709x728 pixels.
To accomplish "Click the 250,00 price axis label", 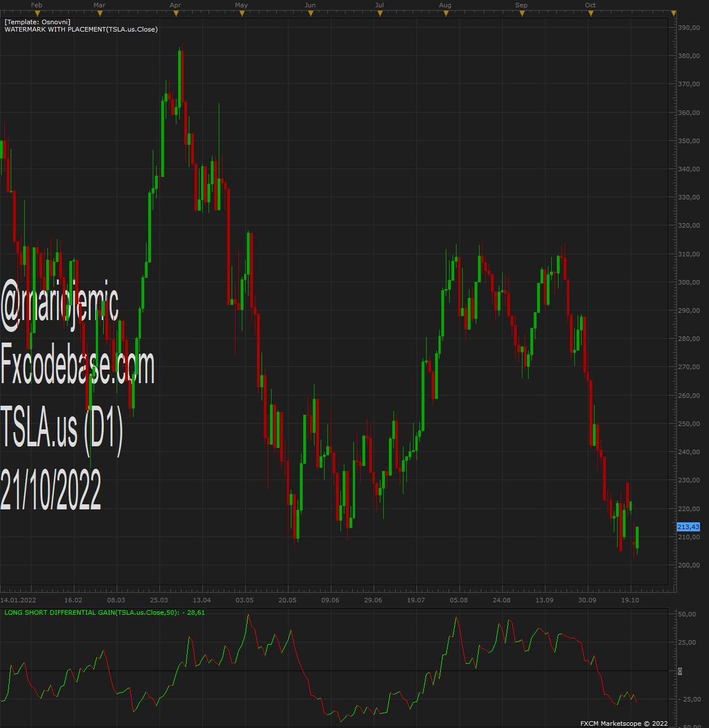I will 689,424.
